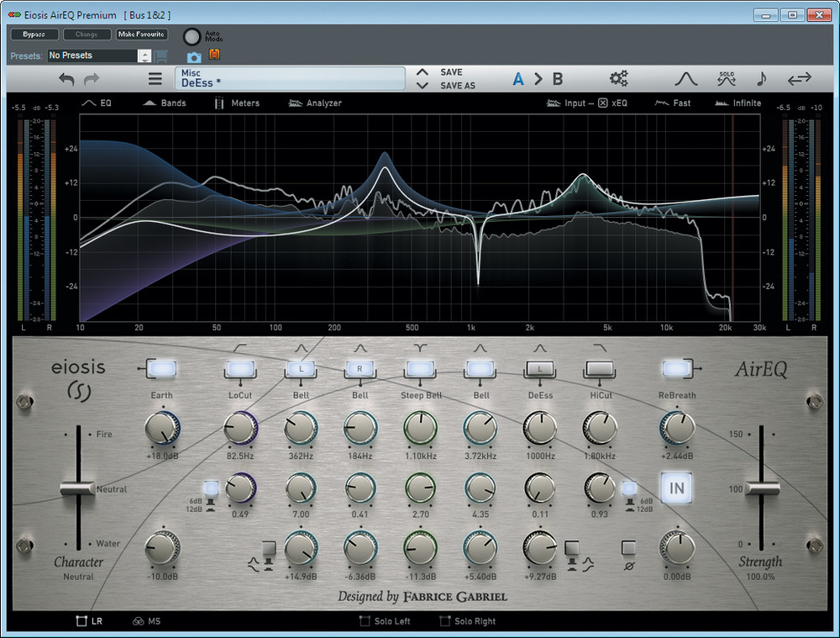This screenshot has width=840, height=638.
Task: Click the Steep Bell shape icon
Action: 421,349
